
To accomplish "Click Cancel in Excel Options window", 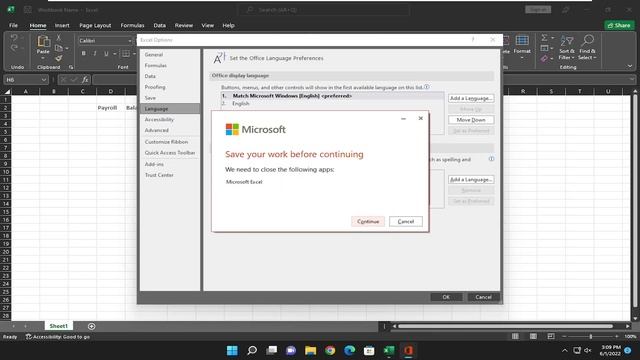I will [483, 297].
